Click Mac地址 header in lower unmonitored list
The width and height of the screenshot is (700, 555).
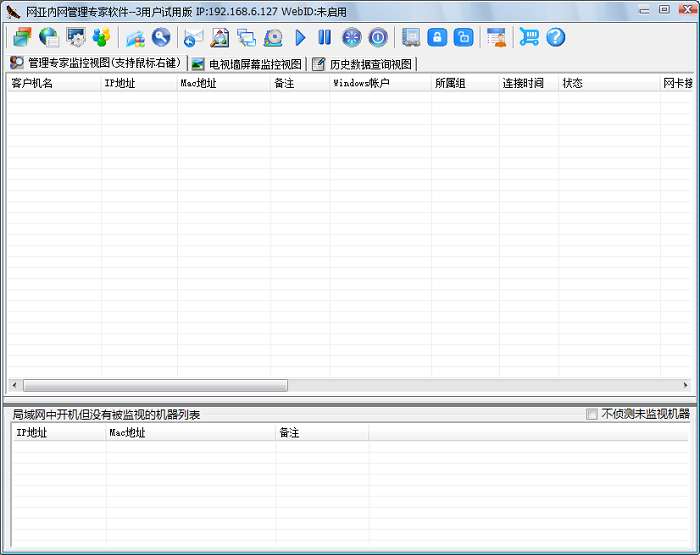pos(191,433)
